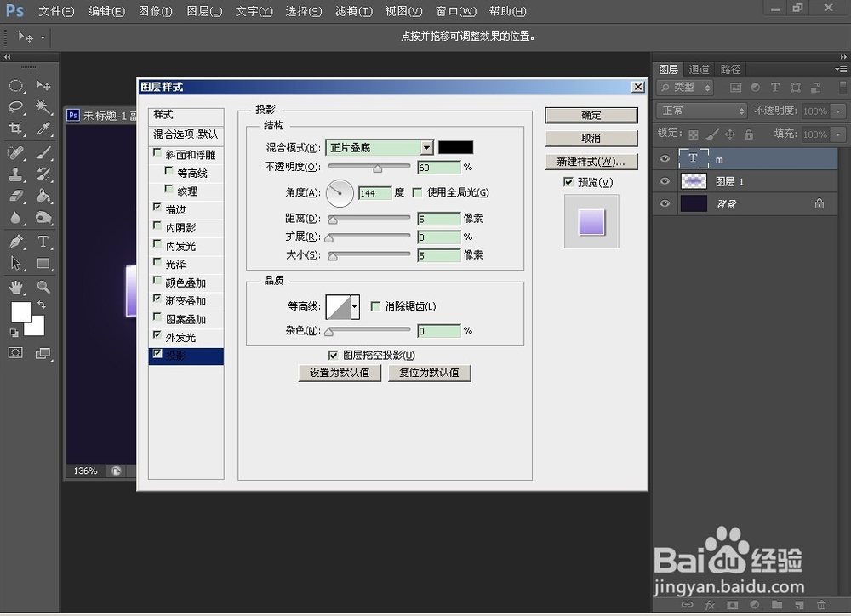The height and width of the screenshot is (616, 851).
Task: Click the delete layer trash icon
Action: (x=821, y=605)
